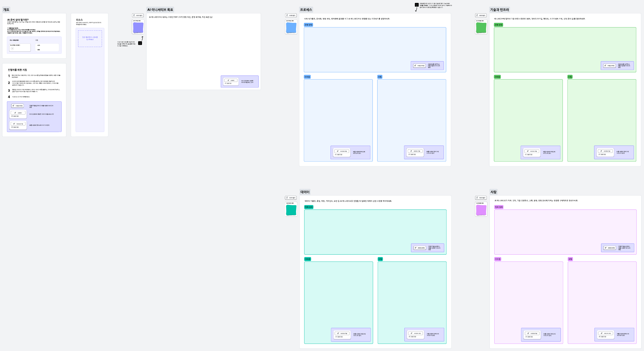Click the 브레인스토밍 button in the 개요 instructions panel
This screenshot has height=351, width=644.
click(18, 106)
